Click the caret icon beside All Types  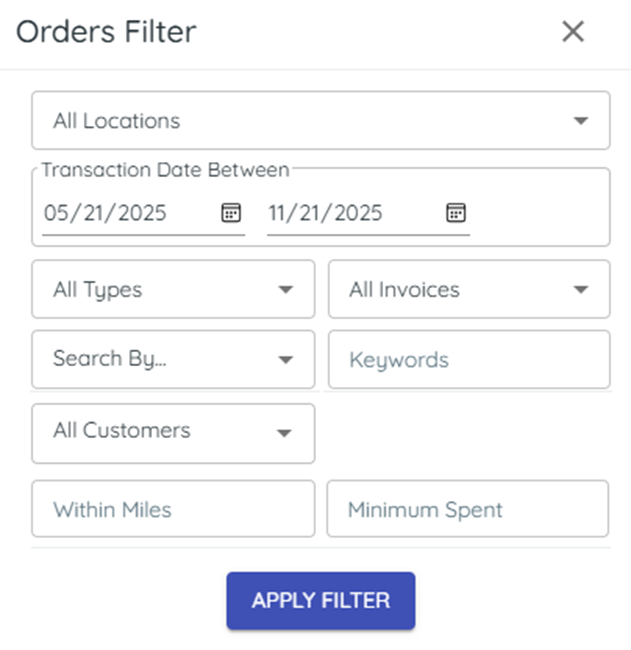coord(286,290)
